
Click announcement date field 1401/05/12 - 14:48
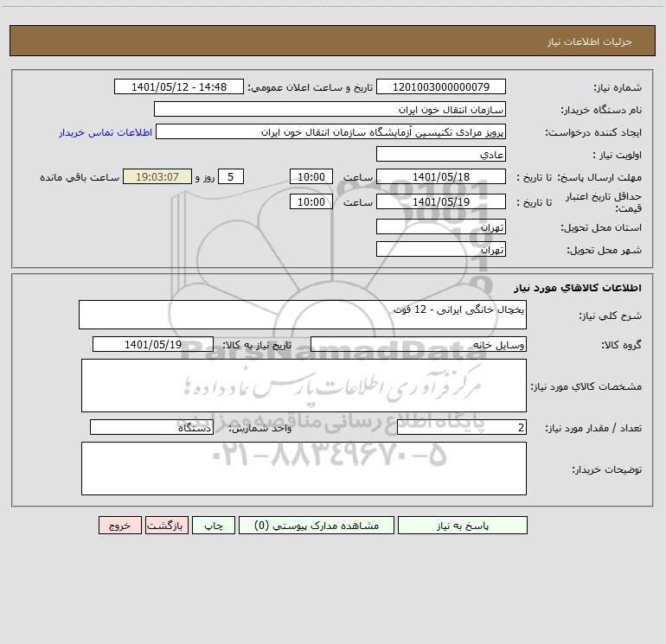(179, 86)
